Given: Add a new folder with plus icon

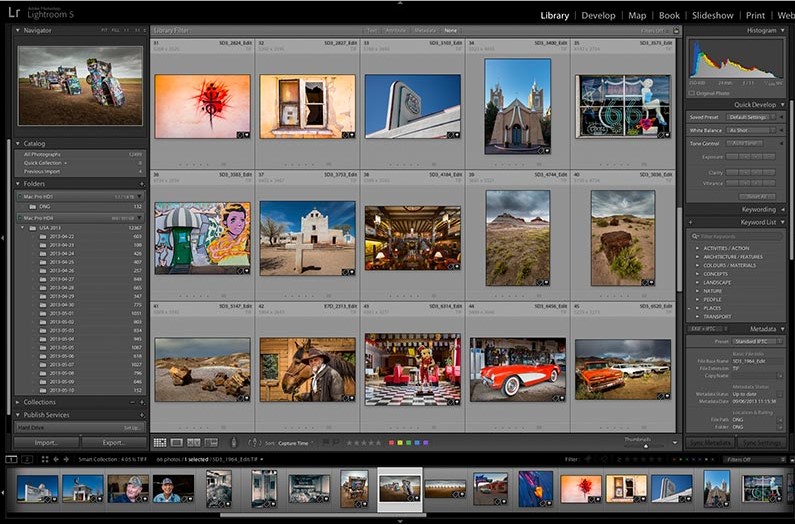Looking at the screenshot, I should (x=143, y=184).
